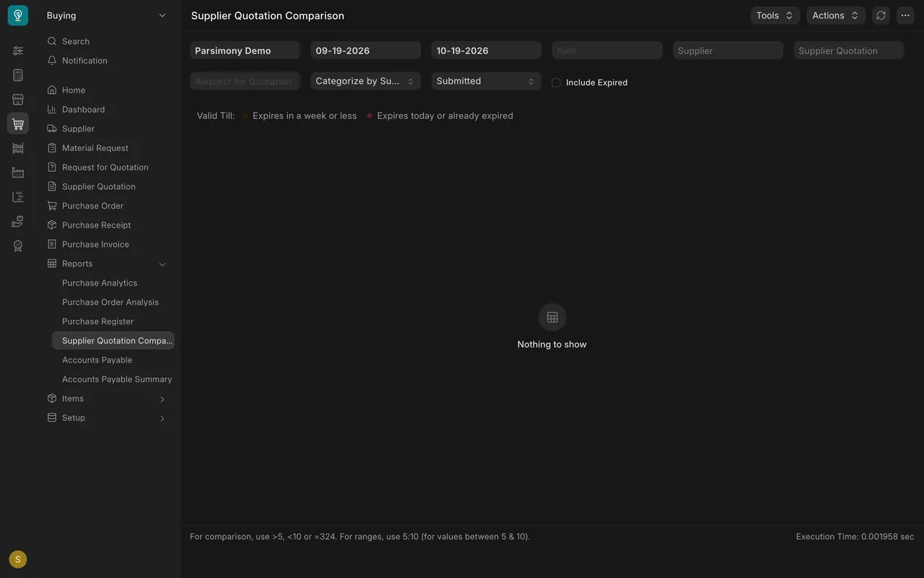Open the Submitted status dropdown
924x578 pixels.
487,81
